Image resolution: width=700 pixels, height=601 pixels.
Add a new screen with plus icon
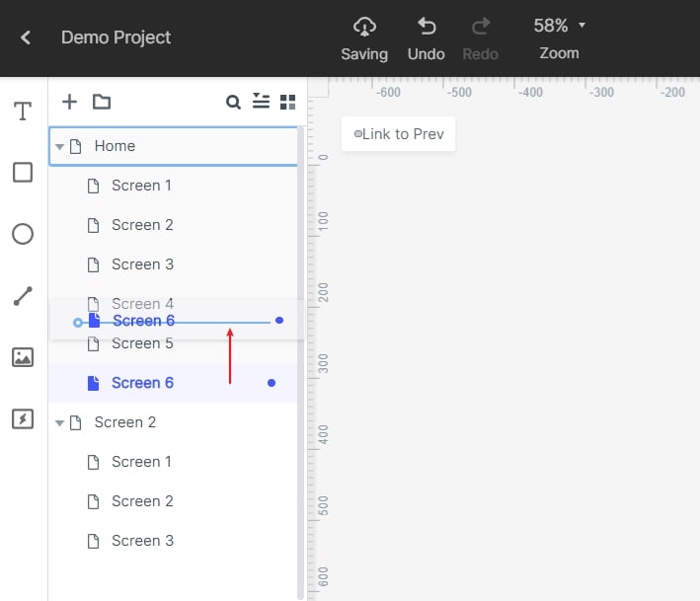pyautogui.click(x=69, y=102)
